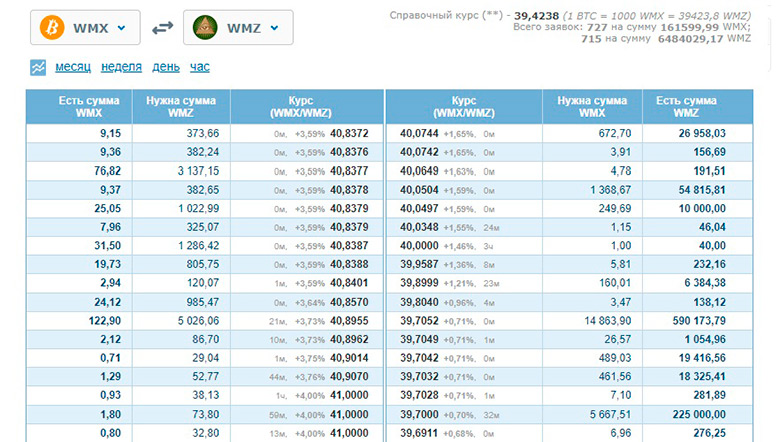Click the 'Есть сумма WMZ' column header

coord(697,106)
